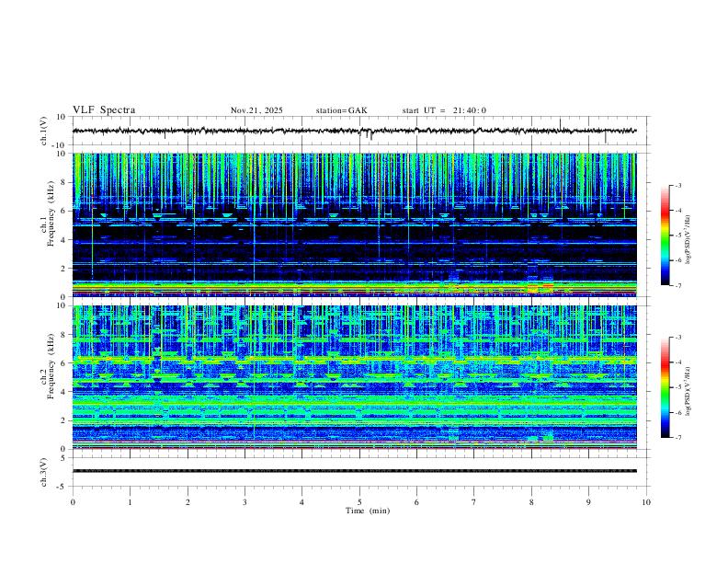Click the "2" kHz tick on ch.2 frequency axis

pos(64,420)
